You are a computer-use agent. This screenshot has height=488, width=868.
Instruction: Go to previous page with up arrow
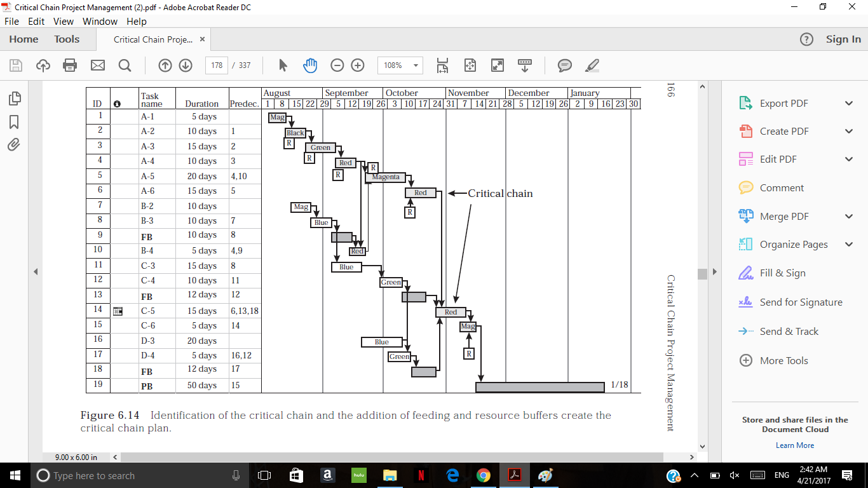165,65
